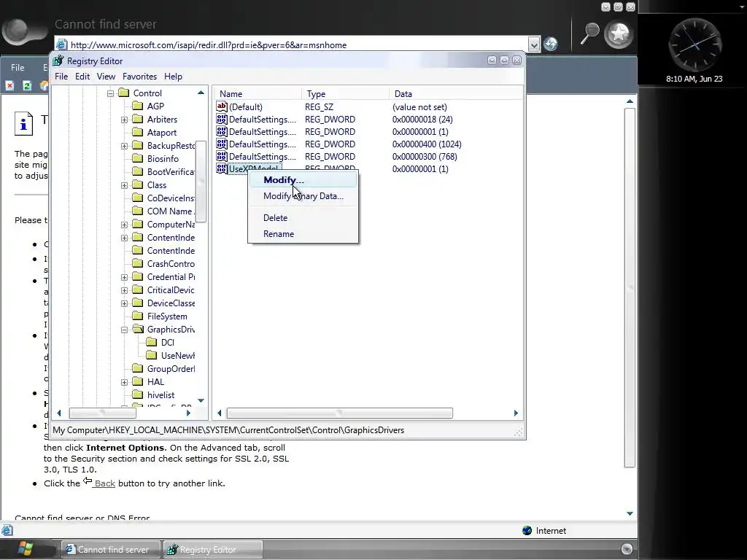
Task: Click DWORD icon of value 0x00000300 (768)
Action: point(222,156)
